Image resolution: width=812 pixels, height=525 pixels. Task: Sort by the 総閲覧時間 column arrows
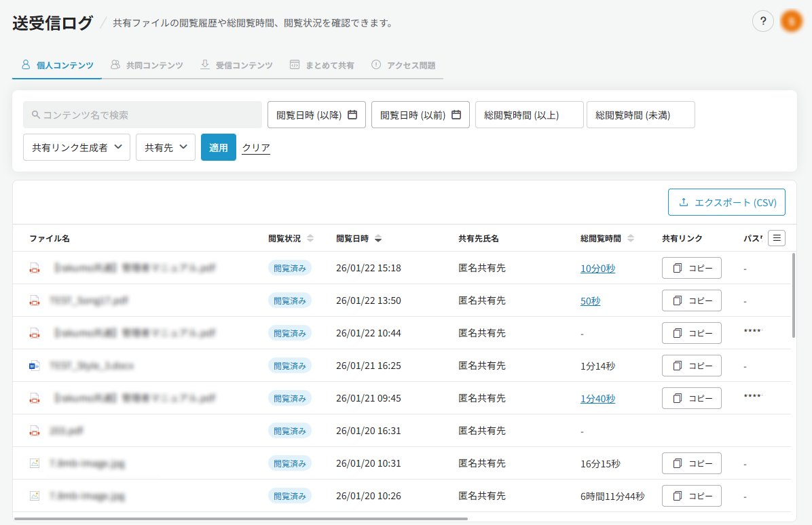630,238
